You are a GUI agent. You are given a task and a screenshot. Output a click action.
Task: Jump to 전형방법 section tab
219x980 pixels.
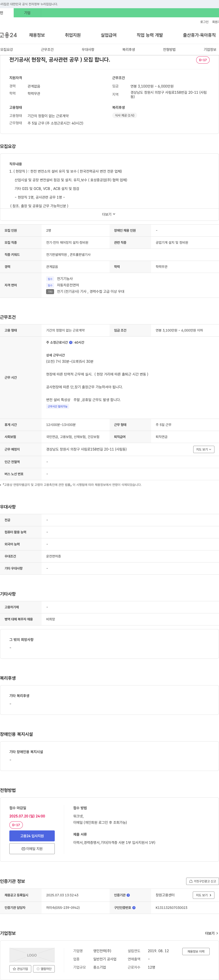[x=169, y=49]
